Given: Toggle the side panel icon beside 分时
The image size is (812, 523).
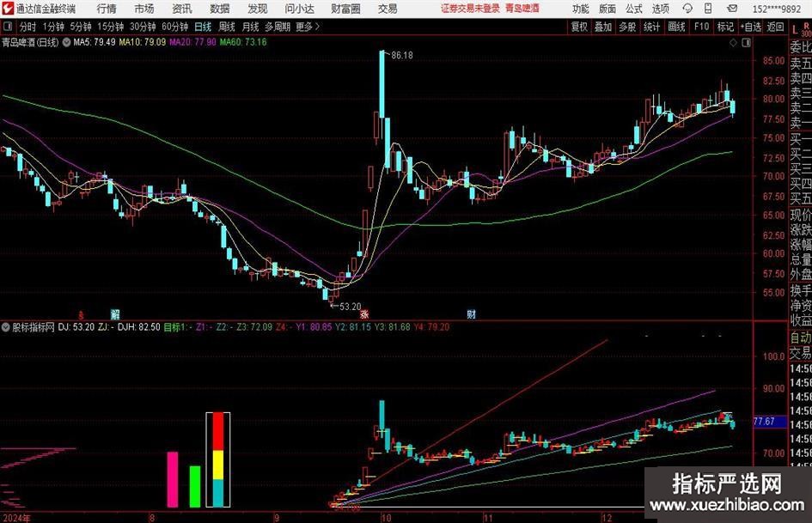Looking at the screenshot, I should click(x=8, y=27).
